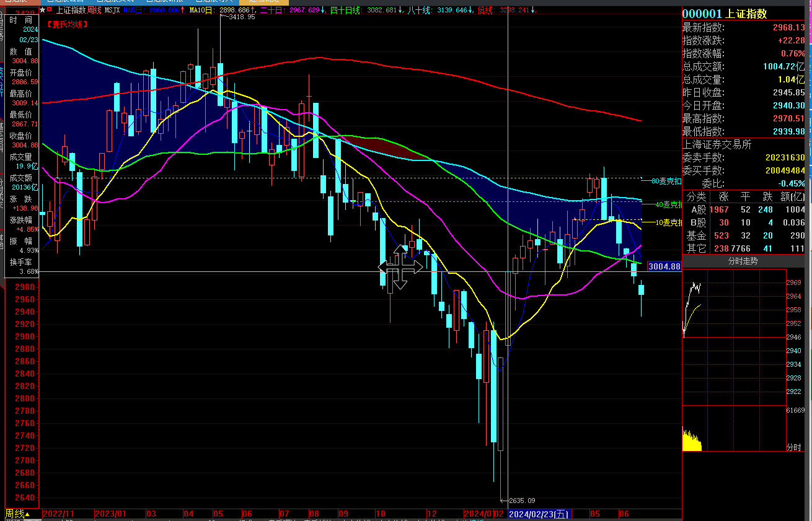Open the 周线 period selector at bottom left
Image resolution: width=812 pixels, height=521 pixels.
pos(18,514)
